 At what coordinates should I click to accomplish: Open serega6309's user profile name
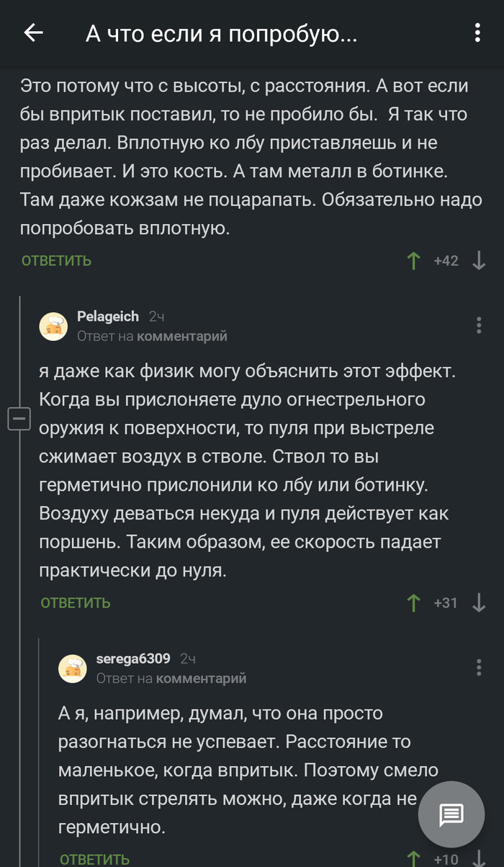point(133,658)
